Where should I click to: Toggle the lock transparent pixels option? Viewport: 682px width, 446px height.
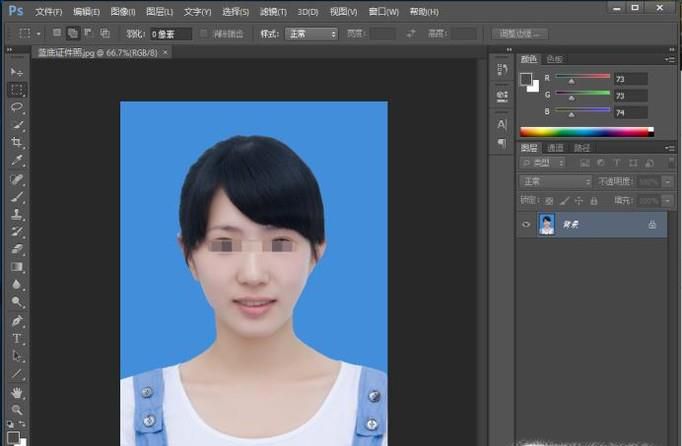point(549,200)
